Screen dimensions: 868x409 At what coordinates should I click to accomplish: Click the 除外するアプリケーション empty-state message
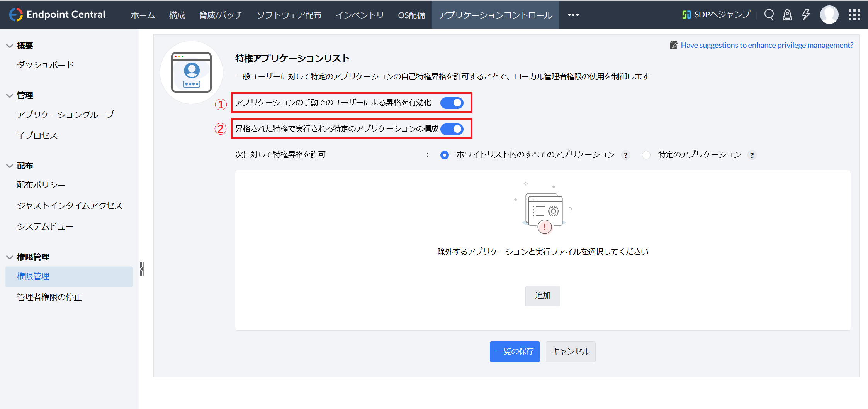pyautogui.click(x=543, y=252)
